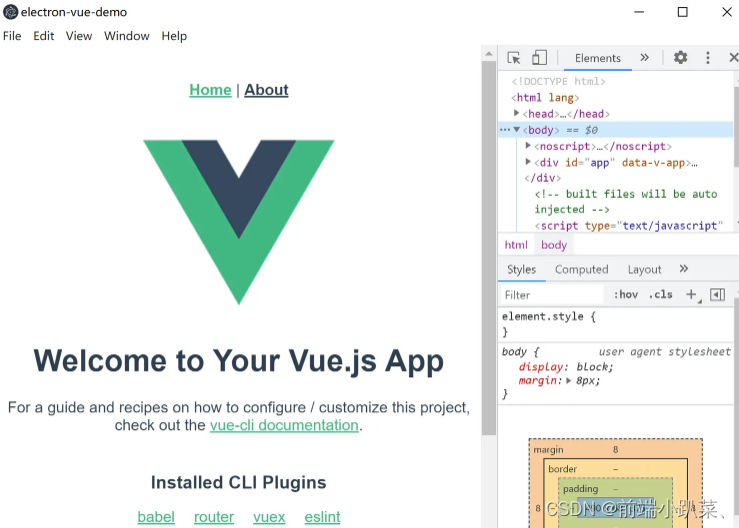Click the user agent stylesheet label
Screen dimensions: 739x528
665,351
